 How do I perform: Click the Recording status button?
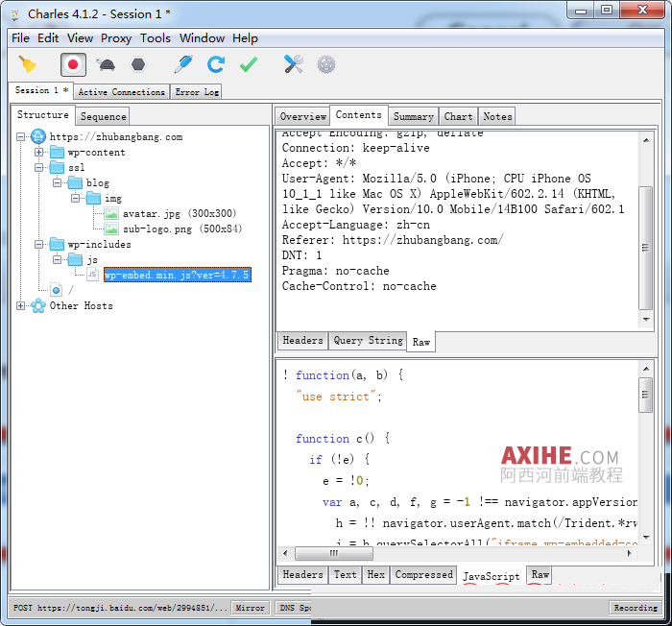[x=635, y=608]
